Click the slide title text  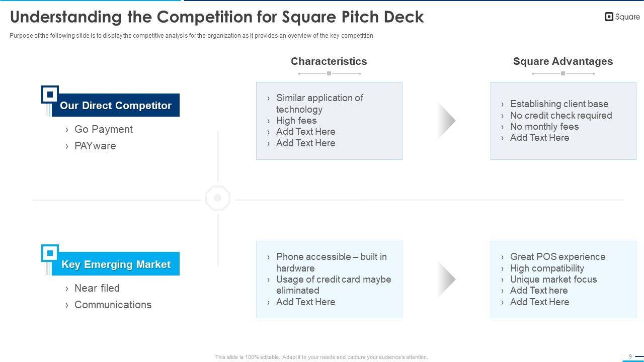point(217,17)
